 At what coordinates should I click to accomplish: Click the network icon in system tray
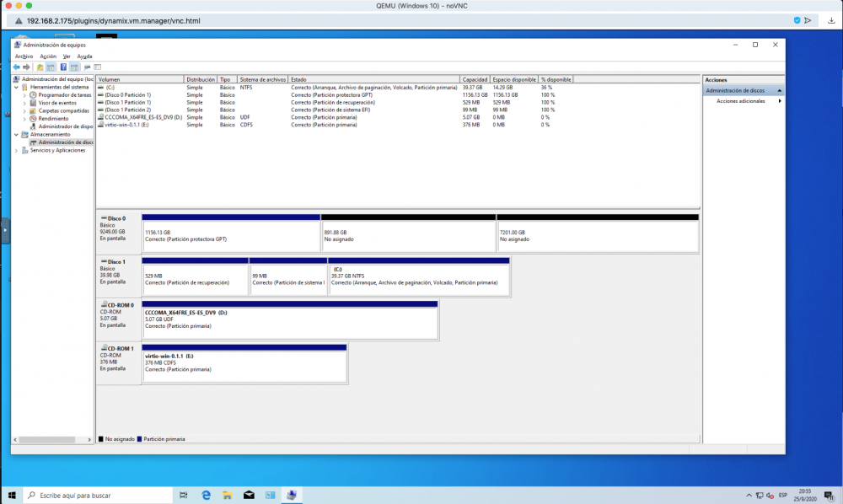coord(760,496)
